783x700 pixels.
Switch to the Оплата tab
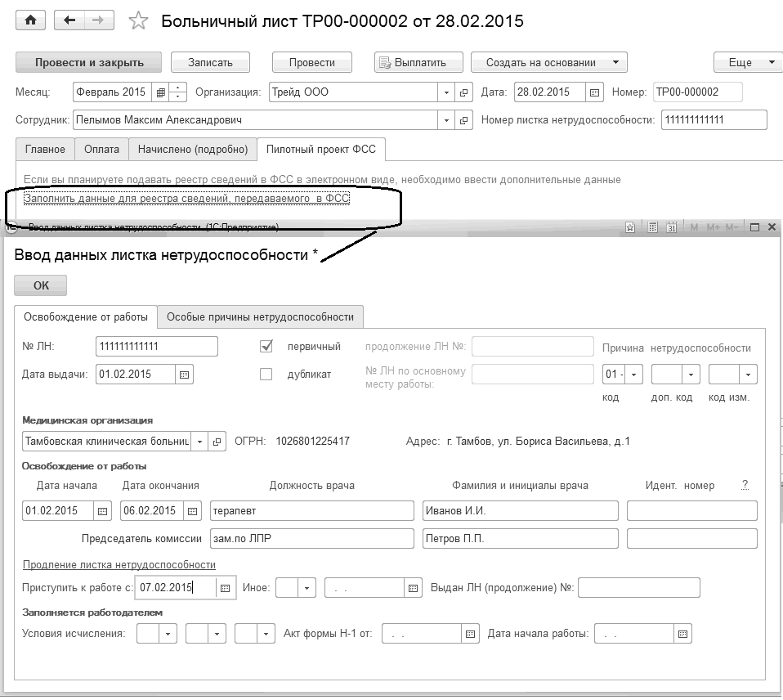[102, 150]
